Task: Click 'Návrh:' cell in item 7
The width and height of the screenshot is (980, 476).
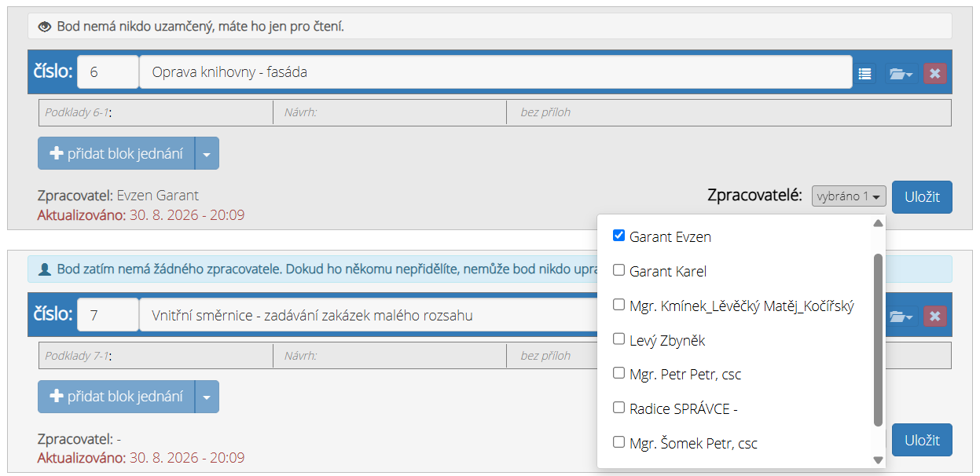Action: tap(390, 356)
